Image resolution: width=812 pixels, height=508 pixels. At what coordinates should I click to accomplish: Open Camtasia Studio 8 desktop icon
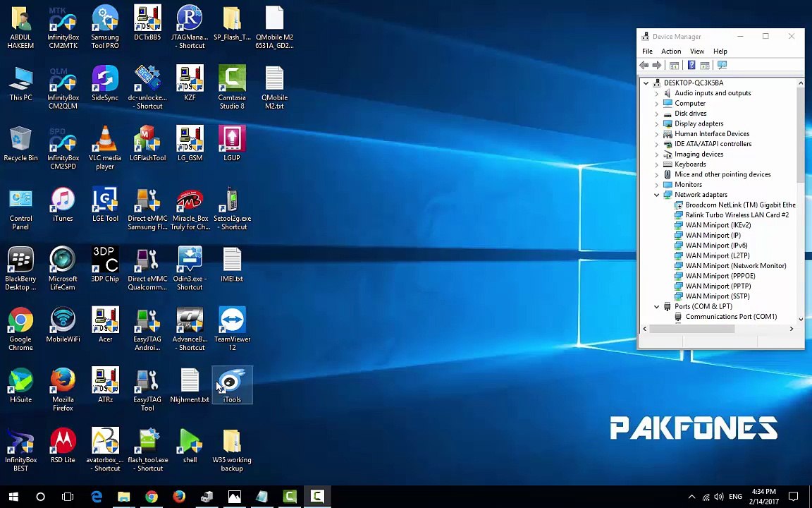tap(232, 87)
